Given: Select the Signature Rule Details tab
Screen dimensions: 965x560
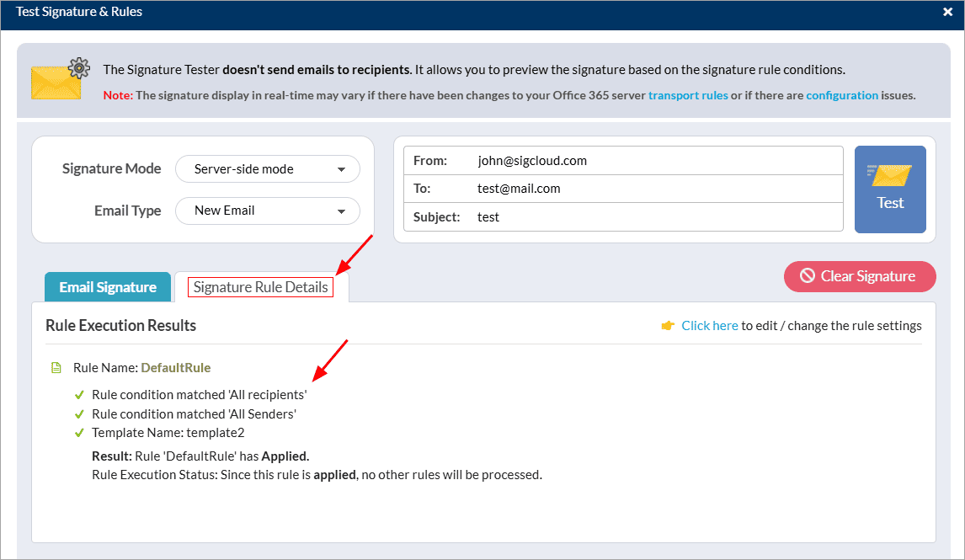Looking at the screenshot, I should (260, 287).
